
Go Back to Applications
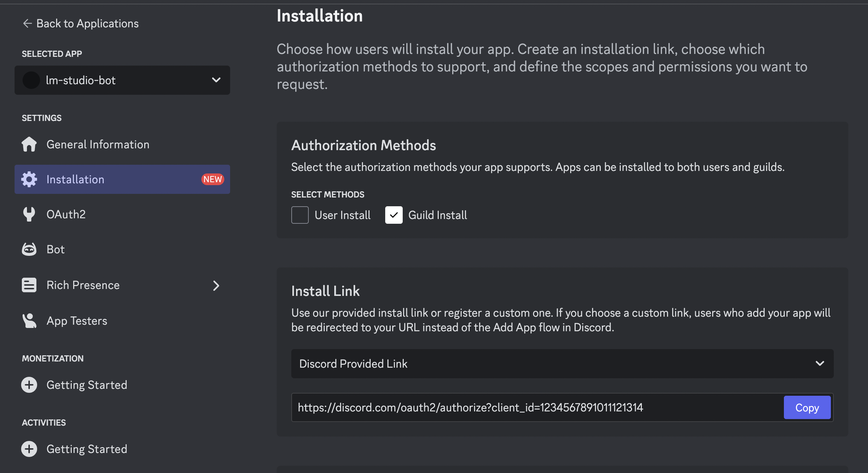point(80,23)
